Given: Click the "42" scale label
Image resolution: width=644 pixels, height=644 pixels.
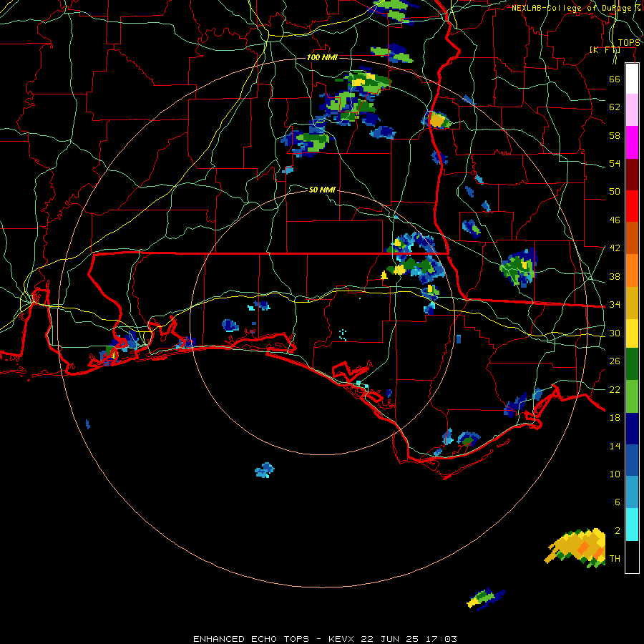Looking at the screenshot, I should [x=615, y=248].
